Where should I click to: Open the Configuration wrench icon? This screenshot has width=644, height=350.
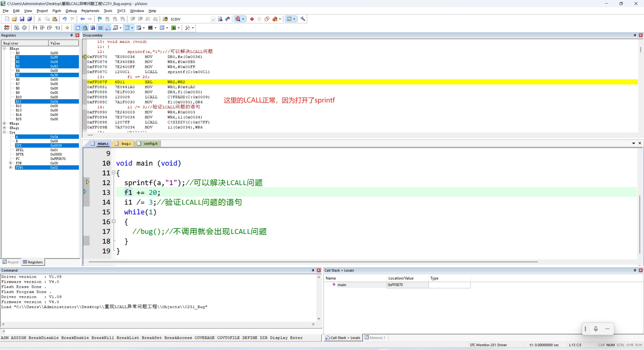[x=303, y=19]
